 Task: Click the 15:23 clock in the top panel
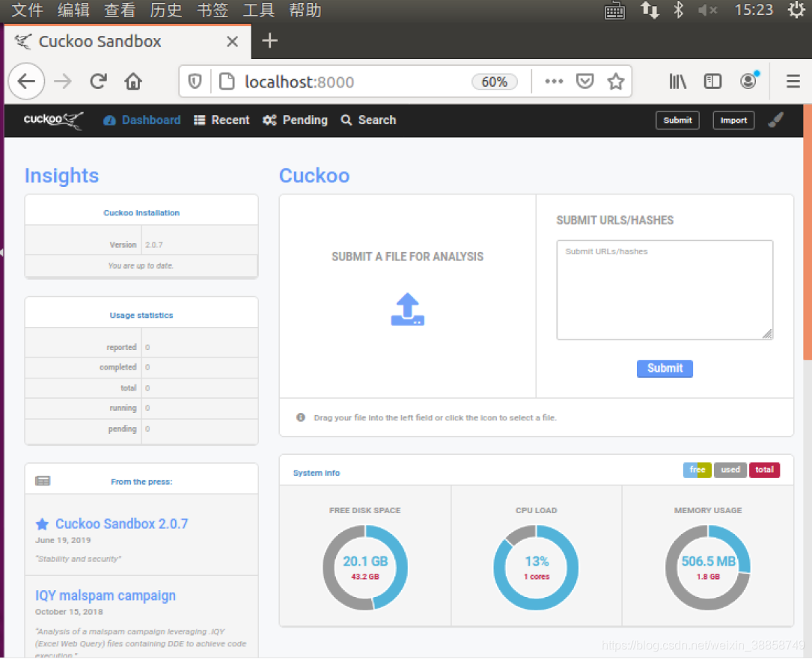pyautogui.click(x=754, y=10)
